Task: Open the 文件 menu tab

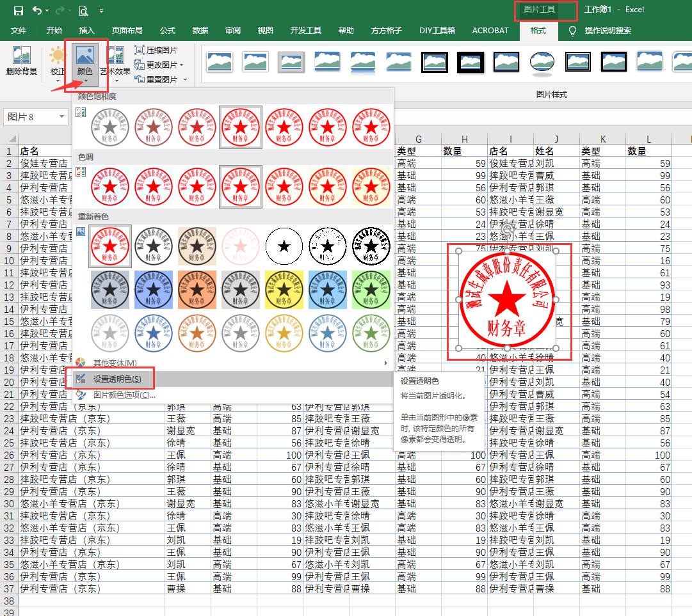Action: [x=19, y=31]
